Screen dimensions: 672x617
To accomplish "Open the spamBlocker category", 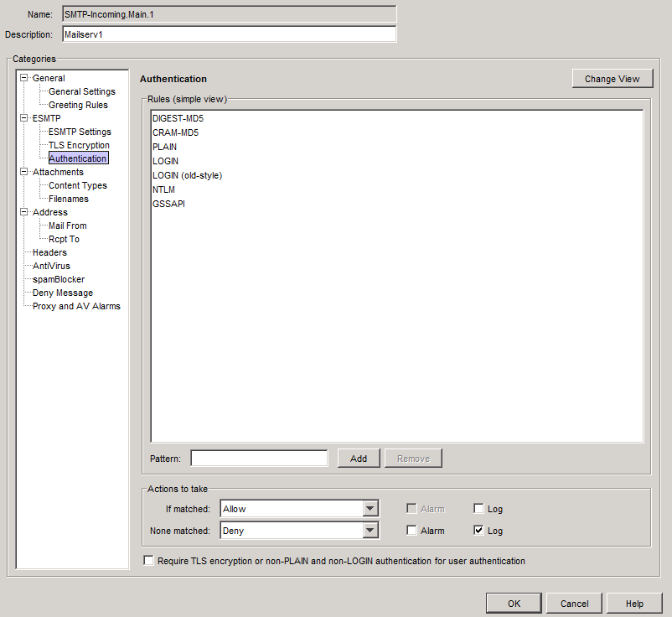I will click(58, 279).
